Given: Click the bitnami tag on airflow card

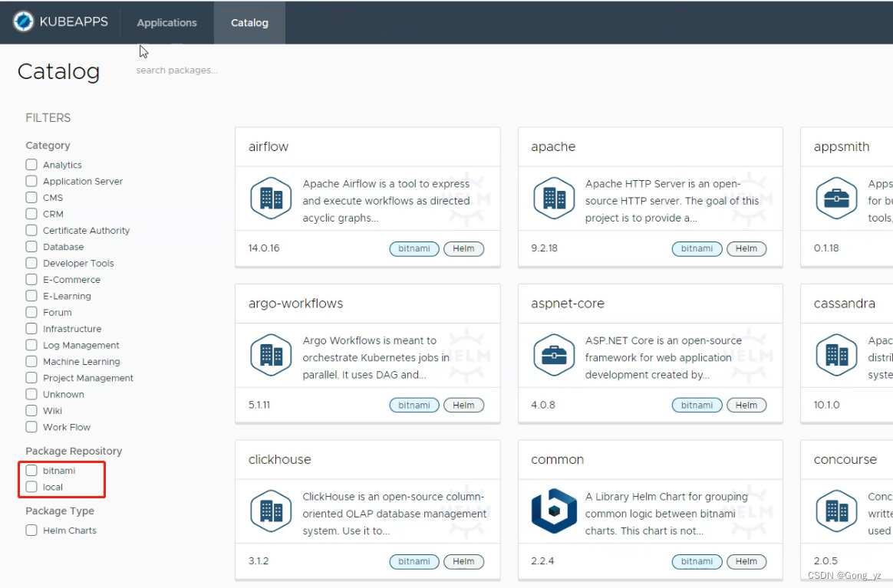Looking at the screenshot, I should pos(414,248).
